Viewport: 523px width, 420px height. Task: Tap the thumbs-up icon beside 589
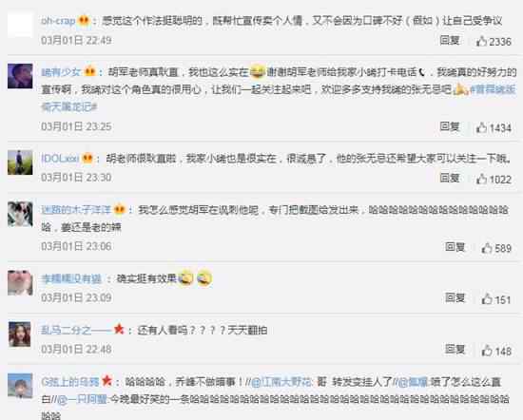(487, 248)
